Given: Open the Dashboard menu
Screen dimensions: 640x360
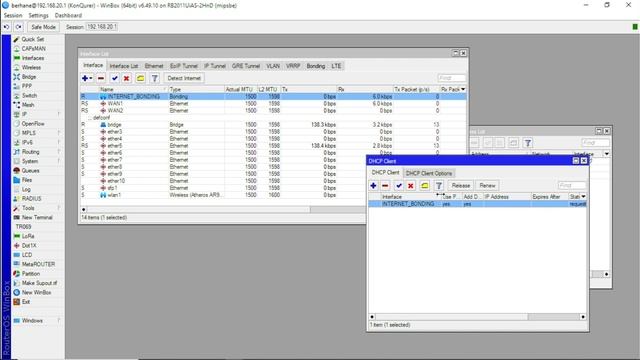Looking at the screenshot, I should pyautogui.click(x=68, y=16).
